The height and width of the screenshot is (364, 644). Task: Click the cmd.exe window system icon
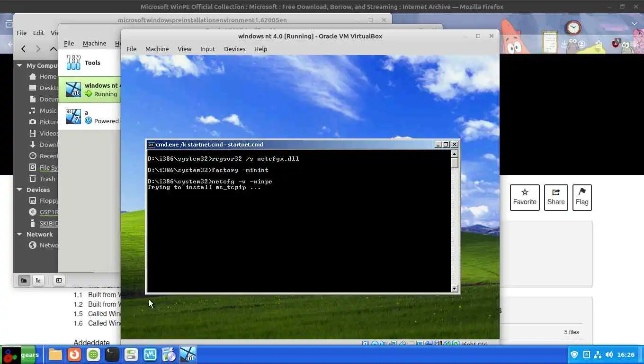pyautogui.click(x=151, y=145)
